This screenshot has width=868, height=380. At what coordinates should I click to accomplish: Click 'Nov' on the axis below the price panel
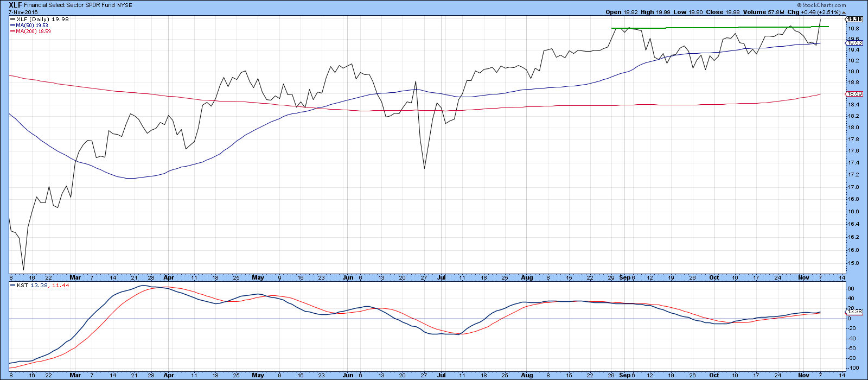click(x=803, y=277)
